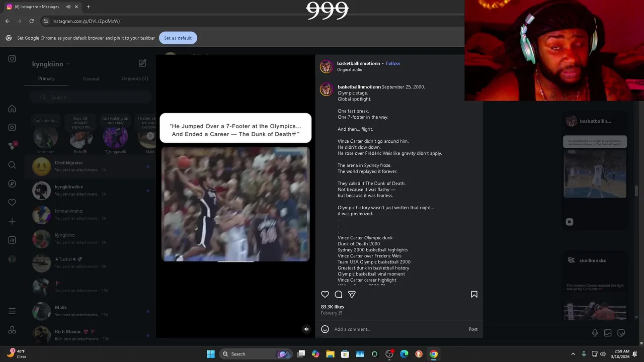This screenshot has width=644, height=362.
Task: View the T_biggavelli note
Action: pos(115,137)
